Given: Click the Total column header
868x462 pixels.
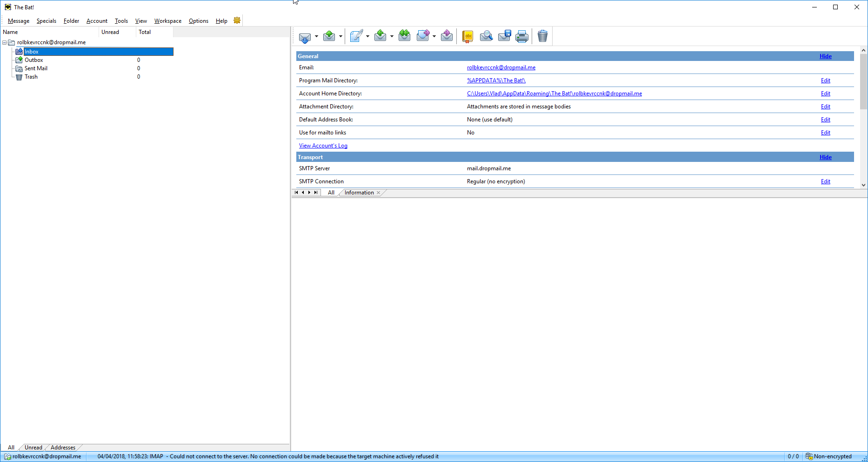Looking at the screenshot, I should (154, 32).
